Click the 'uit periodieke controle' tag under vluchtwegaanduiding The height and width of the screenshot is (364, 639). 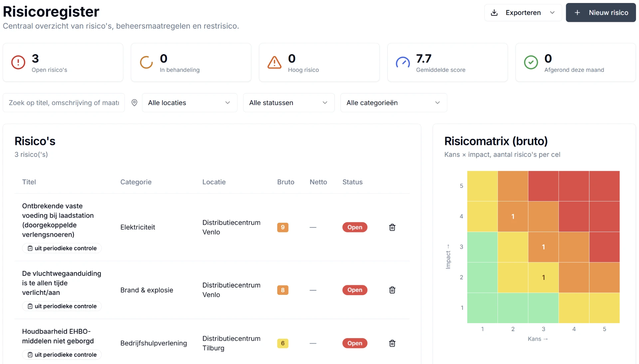[x=62, y=306]
